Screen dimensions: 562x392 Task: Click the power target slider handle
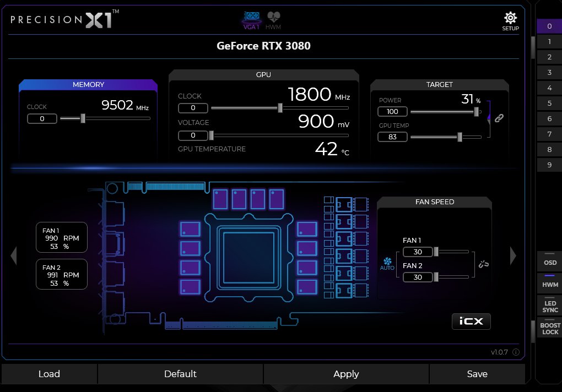(476, 112)
